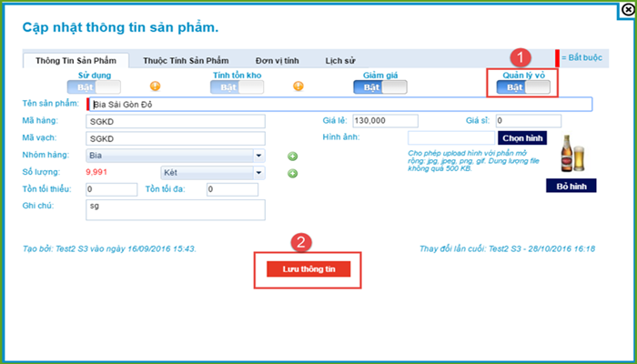637x364 pixels.
Task: Switch the Giảm giá toggle
Action: (380, 87)
